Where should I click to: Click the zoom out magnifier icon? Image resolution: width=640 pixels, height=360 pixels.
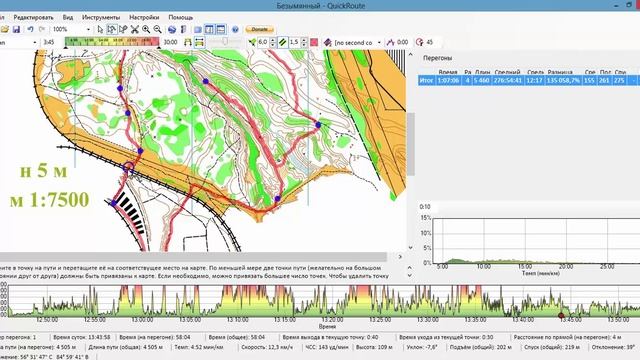(x=157, y=29)
